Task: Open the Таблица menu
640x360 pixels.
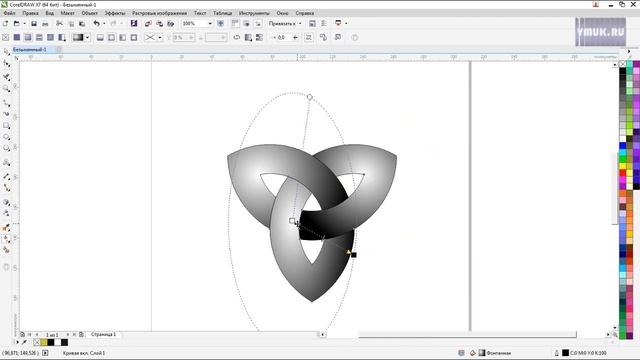Action: click(222, 13)
